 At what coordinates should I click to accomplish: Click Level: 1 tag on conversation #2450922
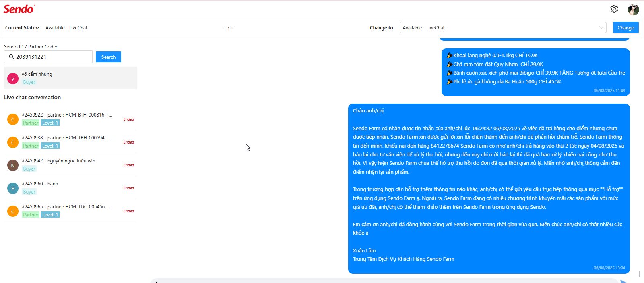point(50,123)
